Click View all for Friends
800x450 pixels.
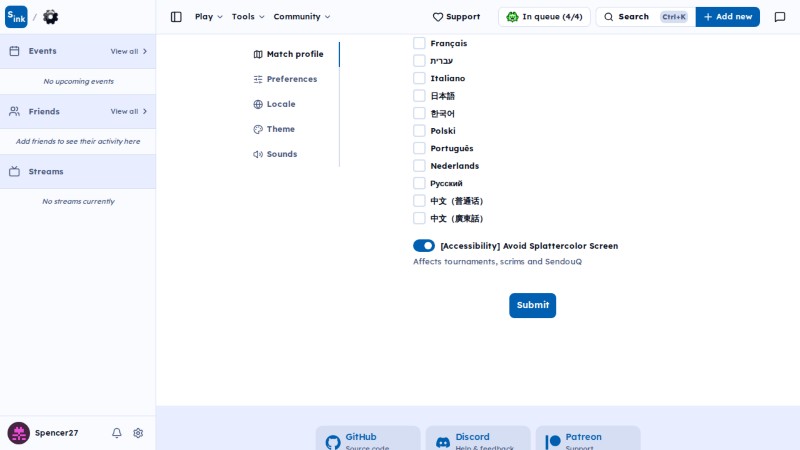tap(129, 111)
